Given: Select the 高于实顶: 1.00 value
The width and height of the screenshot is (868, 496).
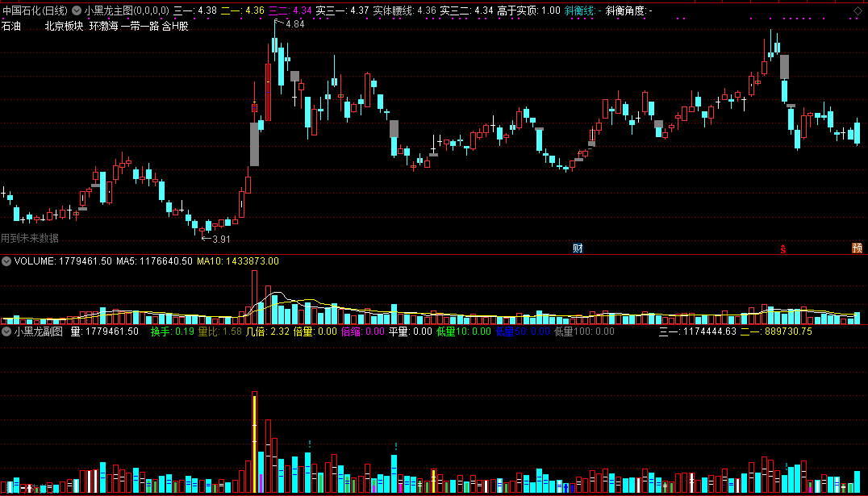Looking at the screenshot, I should click(529, 10).
